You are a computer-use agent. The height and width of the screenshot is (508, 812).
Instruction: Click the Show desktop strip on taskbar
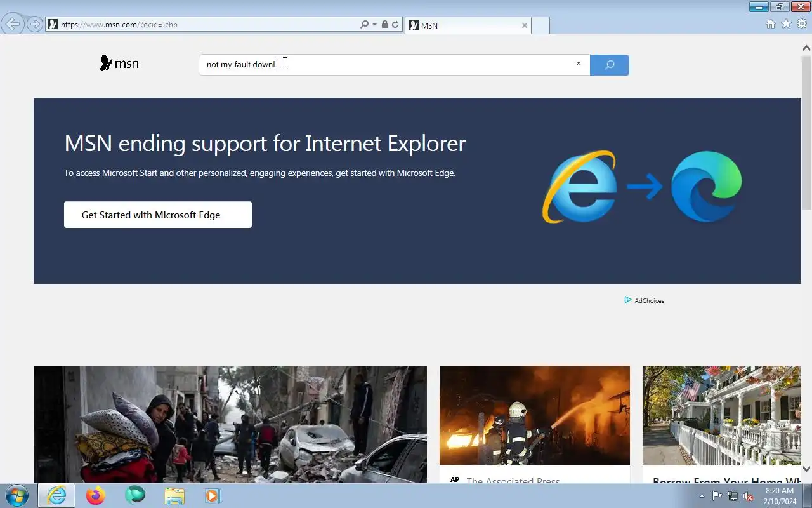[x=807, y=495]
